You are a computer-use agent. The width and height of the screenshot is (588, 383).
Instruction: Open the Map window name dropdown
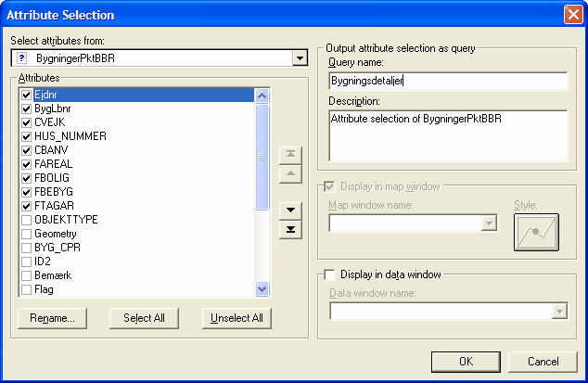click(489, 223)
